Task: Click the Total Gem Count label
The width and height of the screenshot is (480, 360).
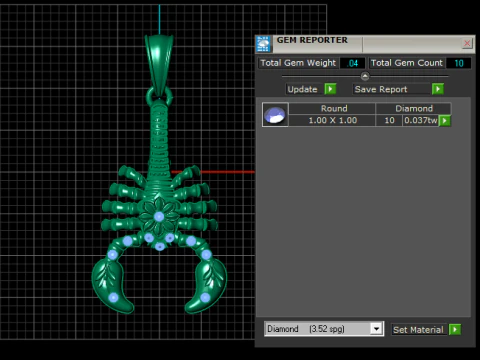Action: point(407,63)
